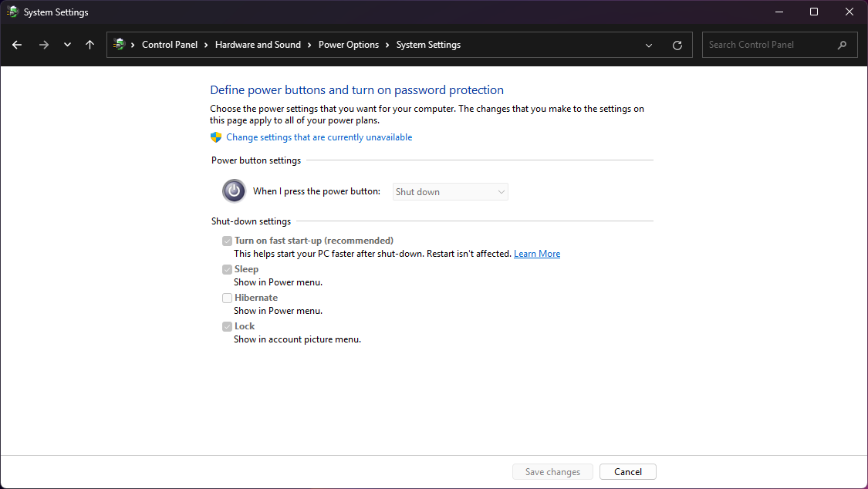Click the round power button icon
Screen dimensions: 868x489
coord(234,191)
